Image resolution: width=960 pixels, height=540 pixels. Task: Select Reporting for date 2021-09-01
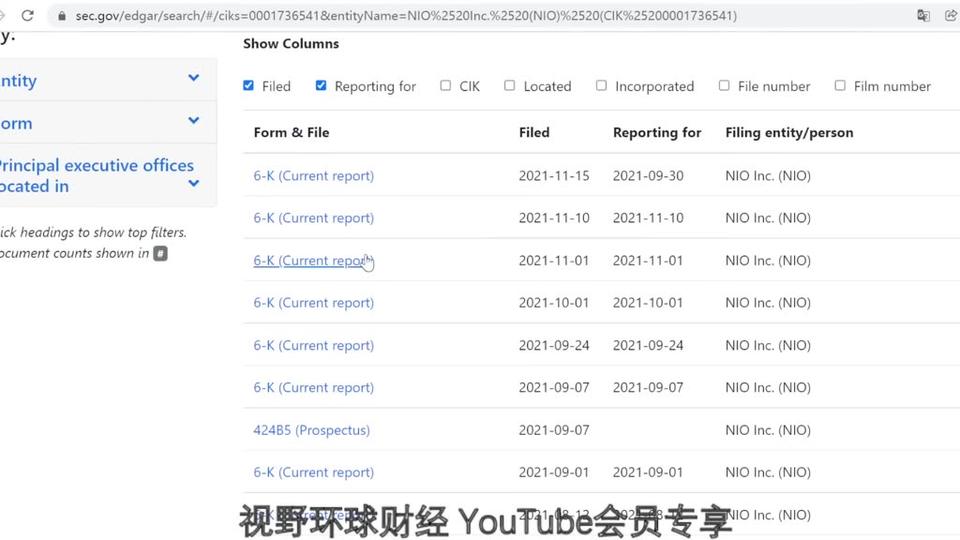[648, 473]
